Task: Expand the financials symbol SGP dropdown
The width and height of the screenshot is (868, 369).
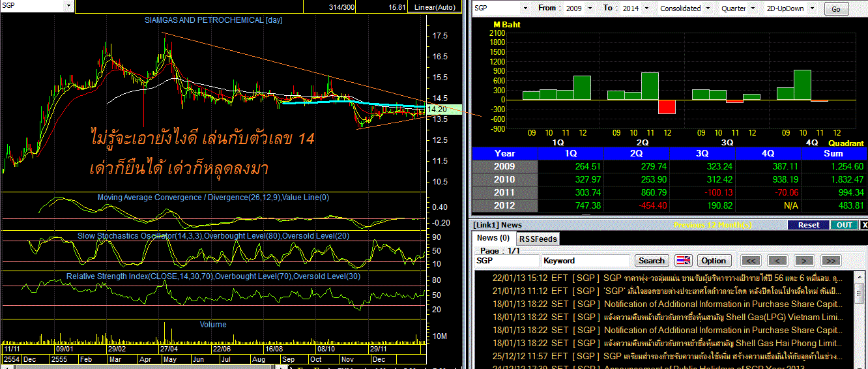Action: tap(525, 8)
